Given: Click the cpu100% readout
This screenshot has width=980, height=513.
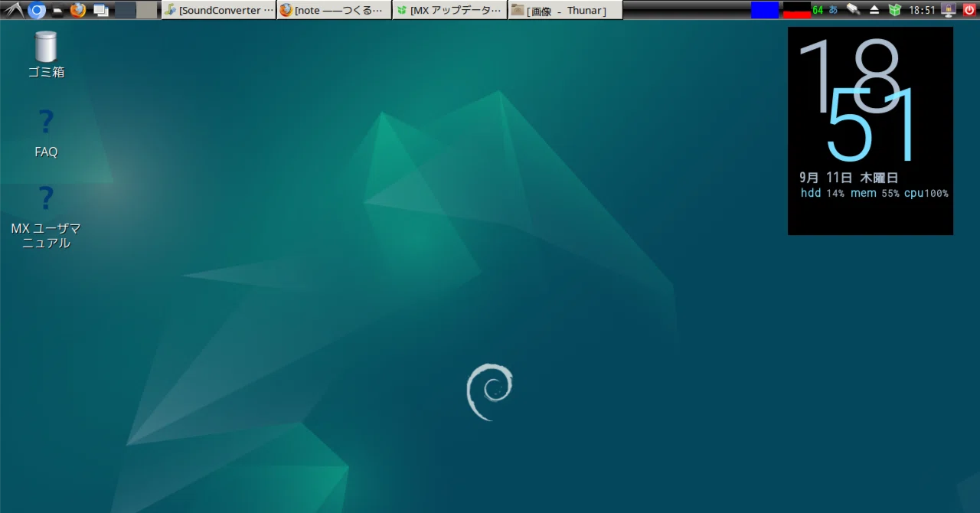Looking at the screenshot, I should [926, 193].
